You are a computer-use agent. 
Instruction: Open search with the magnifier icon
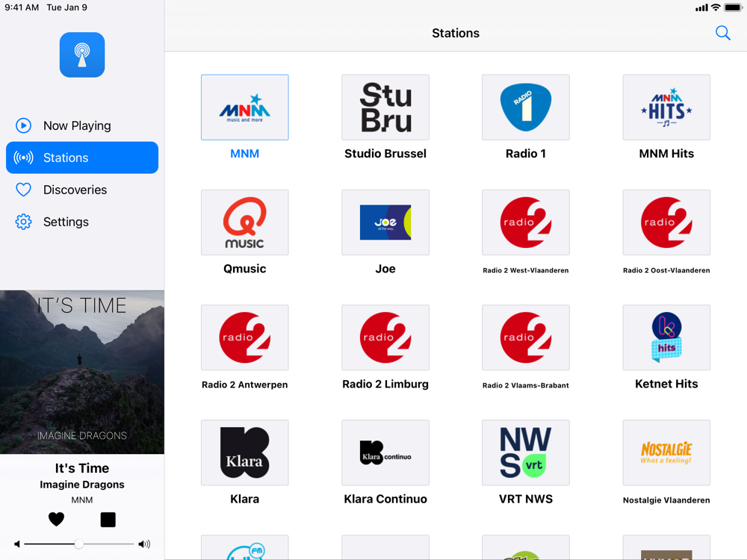click(x=722, y=33)
